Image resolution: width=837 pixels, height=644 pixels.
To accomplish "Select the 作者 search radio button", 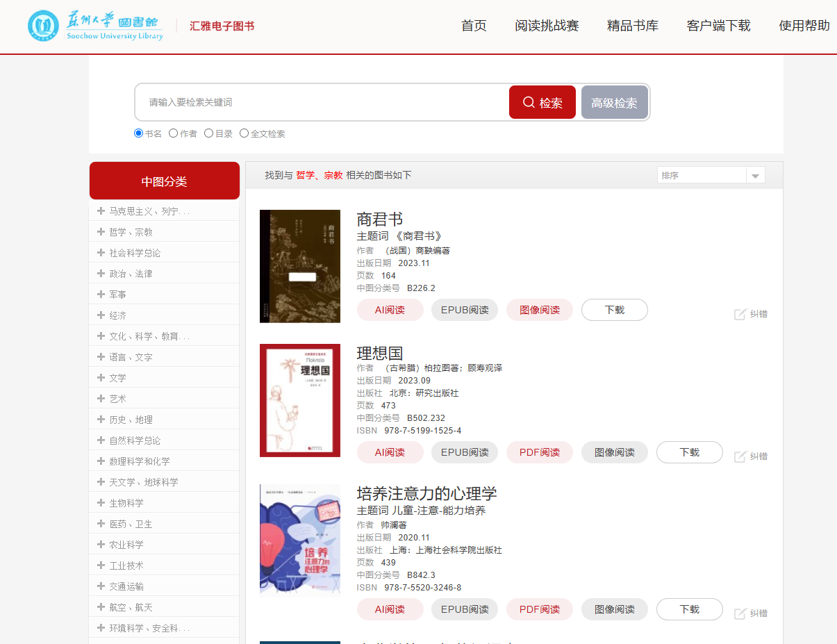I will [x=174, y=133].
